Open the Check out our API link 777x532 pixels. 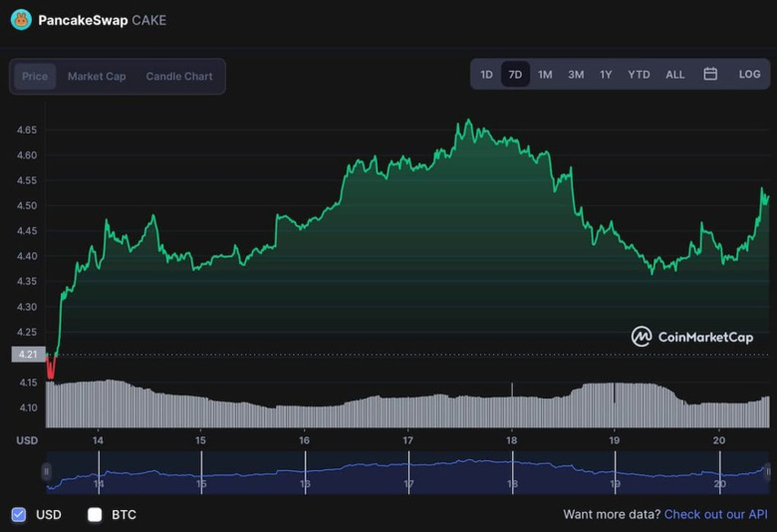click(715, 515)
